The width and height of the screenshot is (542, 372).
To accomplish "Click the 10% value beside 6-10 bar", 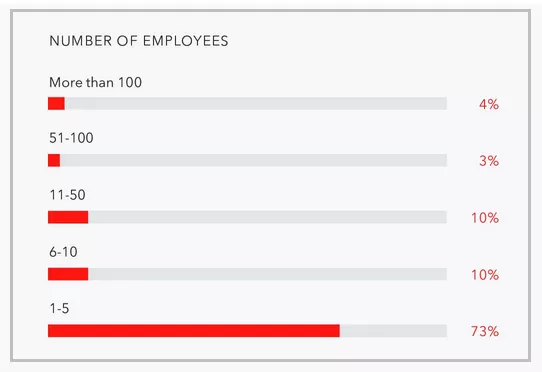I will 485,275.
